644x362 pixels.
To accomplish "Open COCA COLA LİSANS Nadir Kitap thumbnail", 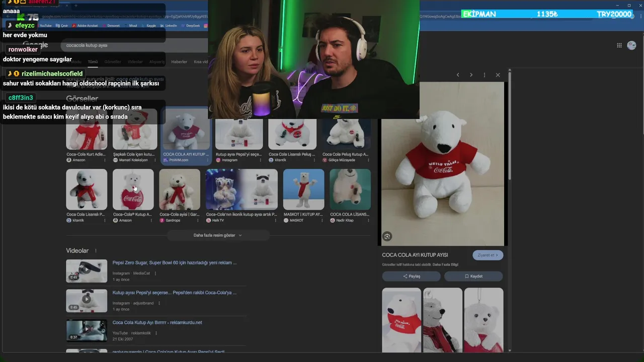I will pos(350,189).
